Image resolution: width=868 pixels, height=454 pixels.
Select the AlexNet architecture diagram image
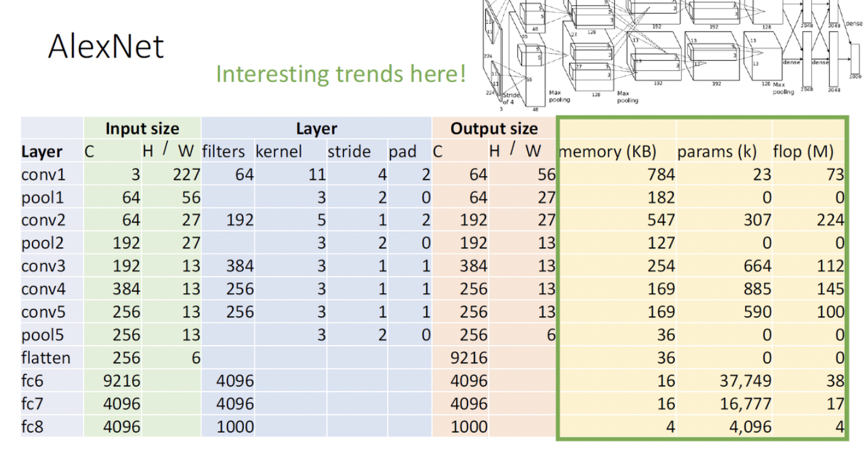[x=672, y=52]
